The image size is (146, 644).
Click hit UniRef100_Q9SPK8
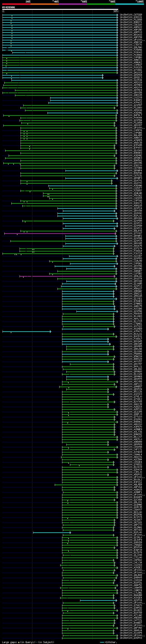[x=131, y=75]
